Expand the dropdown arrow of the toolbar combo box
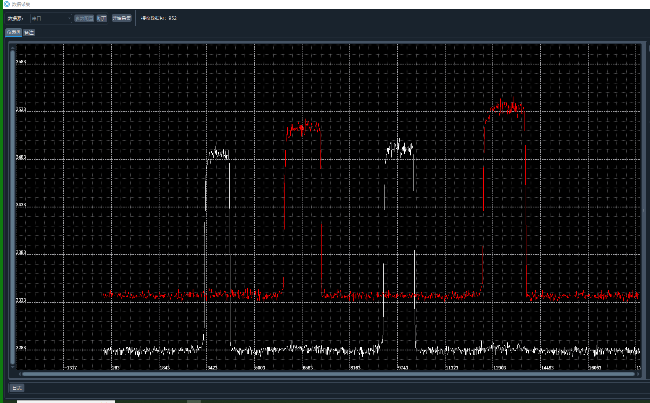Image resolution: width=650 pixels, height=403 pixels. (x=69, y=18)
